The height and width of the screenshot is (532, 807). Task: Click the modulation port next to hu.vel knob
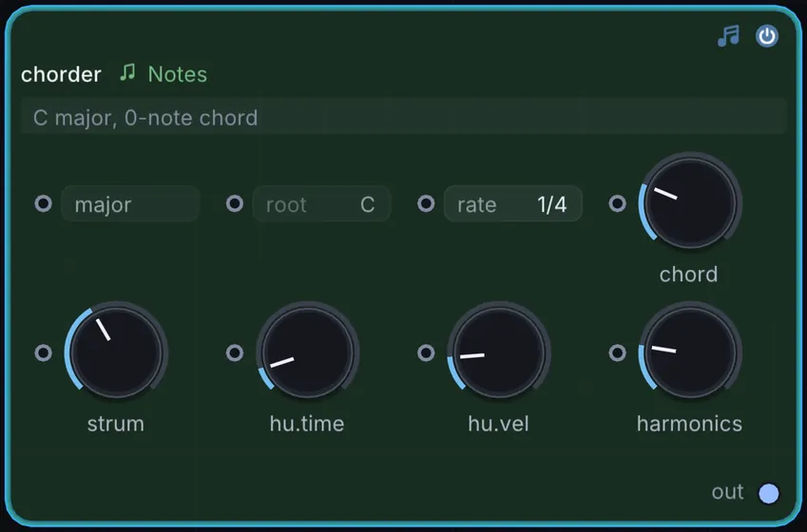[426, 353]
